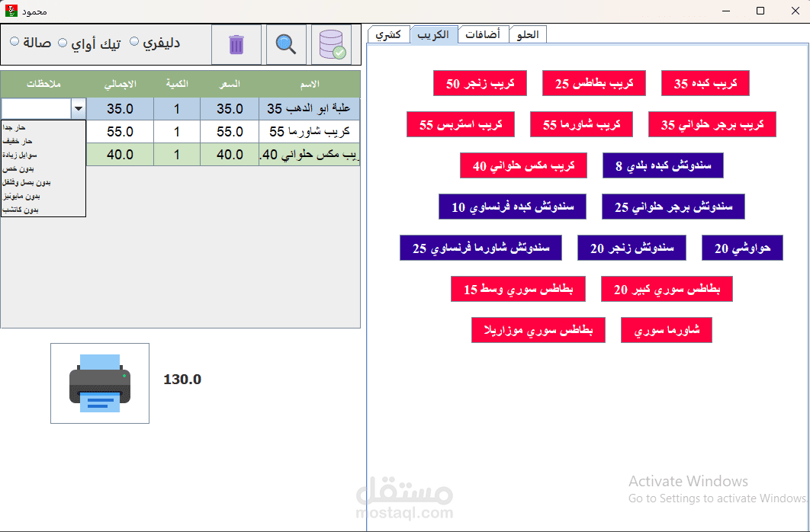Choose بدون بصل وفلفل from the notes list

pos(43,182)
